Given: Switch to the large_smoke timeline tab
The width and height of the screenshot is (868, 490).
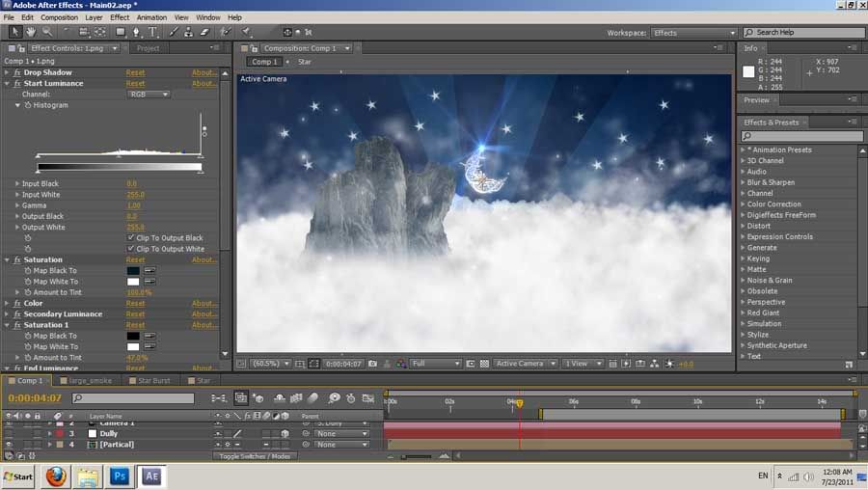Looking at the screenshot, I should pyautogui.click(x=86, y=380).
